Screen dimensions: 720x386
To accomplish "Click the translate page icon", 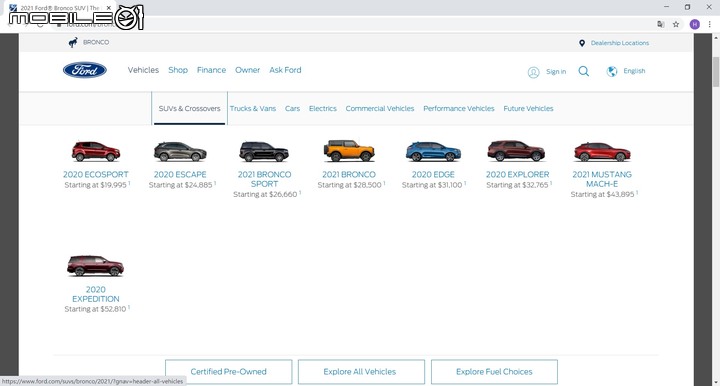I will 661,24.
